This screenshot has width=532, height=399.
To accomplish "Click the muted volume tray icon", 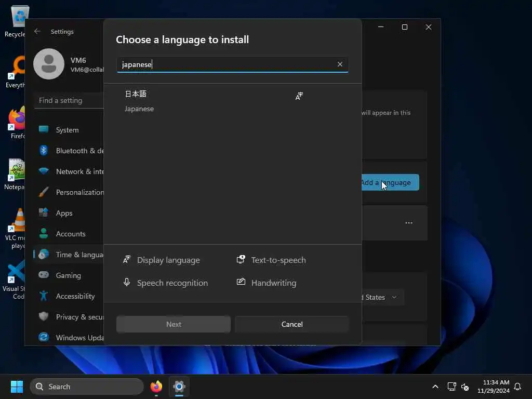I will click(x=465, y=387).
